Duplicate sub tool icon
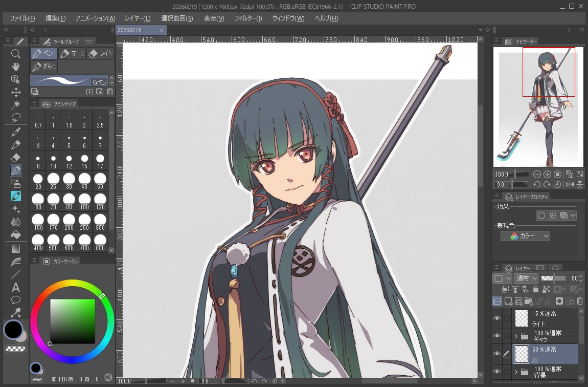The width and height of the screenshot is (588, 387). click(x=100, y=92)
